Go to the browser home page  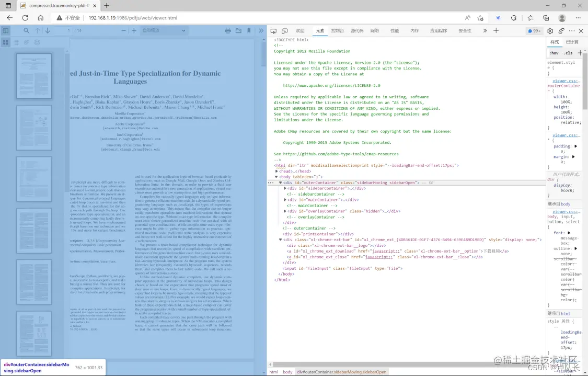click(x=40, y=18)
